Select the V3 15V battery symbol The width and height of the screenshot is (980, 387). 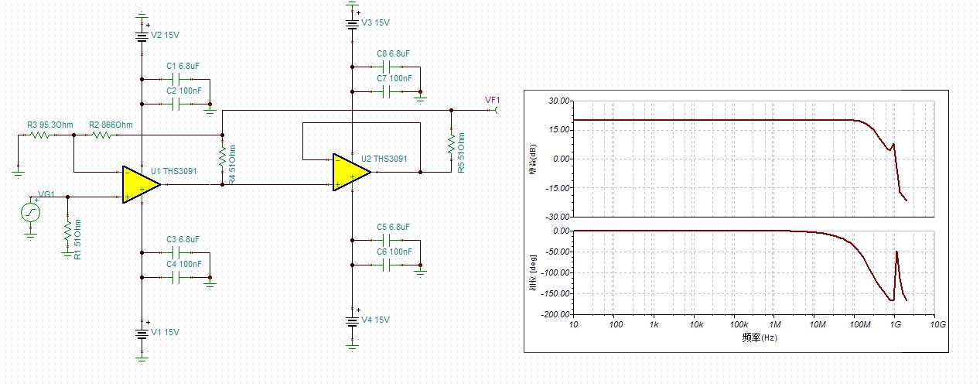pyautogui.click(x=352, y=22)
